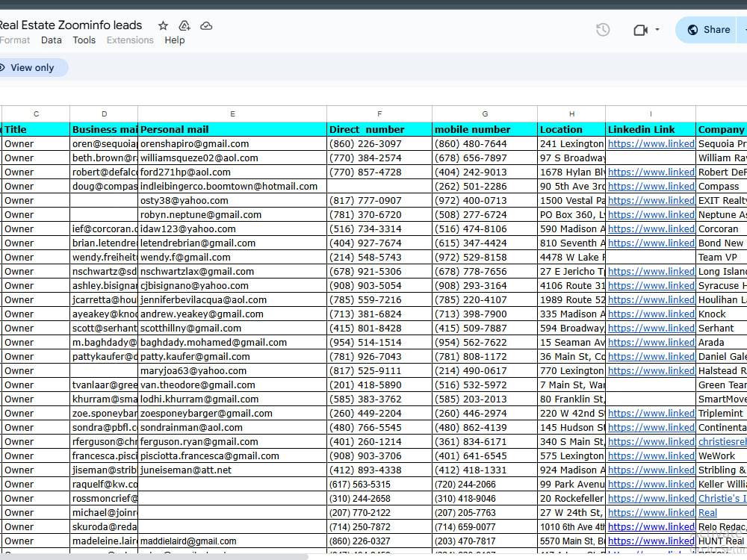Open LinkedIn link in Corcoran row
Image resolution: width=747 pixels, height=560 pixels.
click(651, 229)
